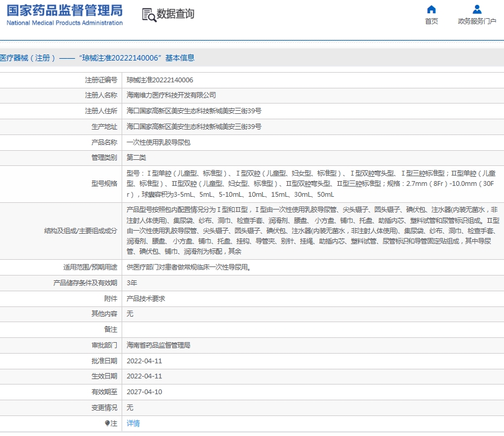Click the 有效期至 label
504x436 pixels.
pyautogui.click(x=104, y=392)
